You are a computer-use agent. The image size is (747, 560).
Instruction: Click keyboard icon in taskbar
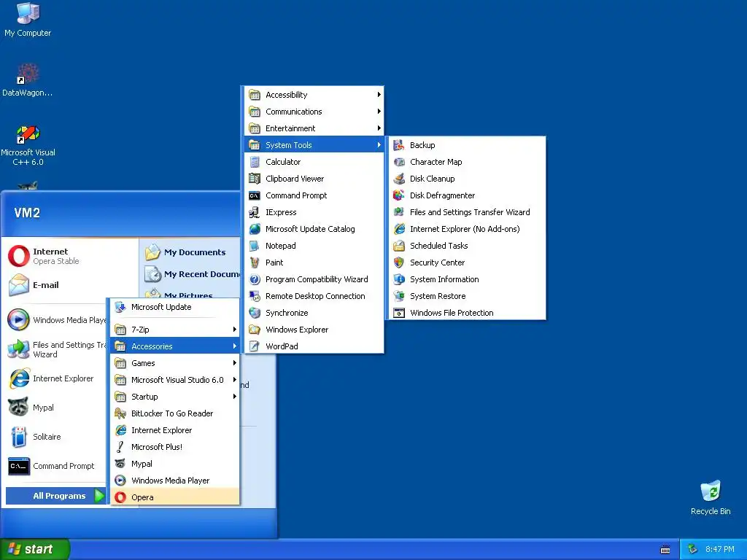(665, 550)
